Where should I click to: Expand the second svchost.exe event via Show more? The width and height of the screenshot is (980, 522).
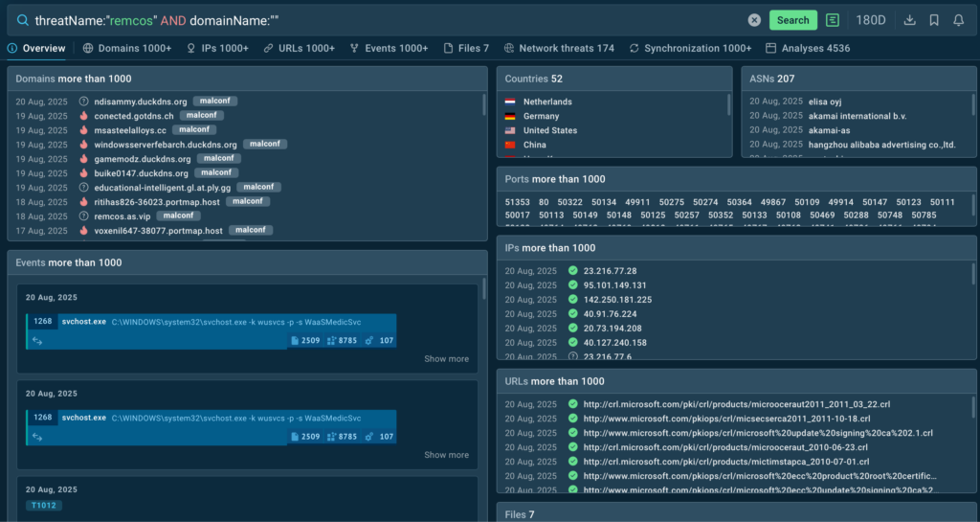(x=446, y=455)
